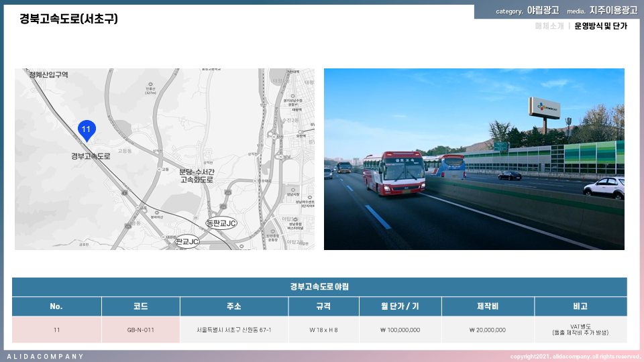Click the ₩ 100,000,000 monthly price cell
Screen dimensions: 644x362
[399, 330]
